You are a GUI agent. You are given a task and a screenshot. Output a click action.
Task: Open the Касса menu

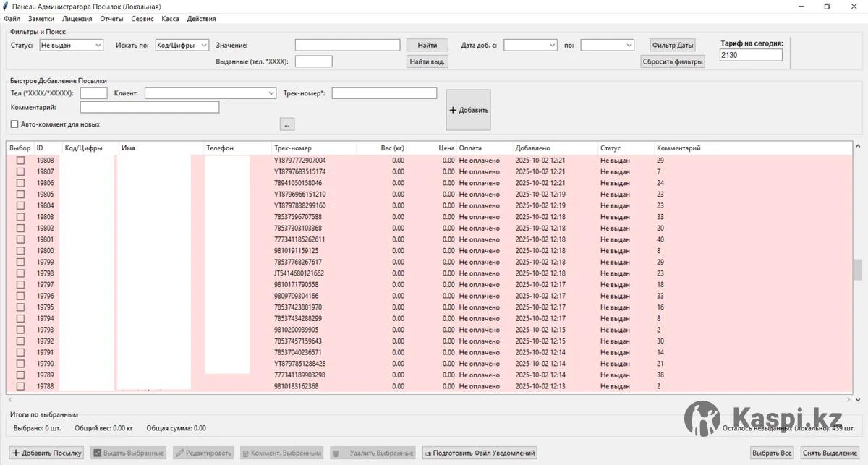169,19
